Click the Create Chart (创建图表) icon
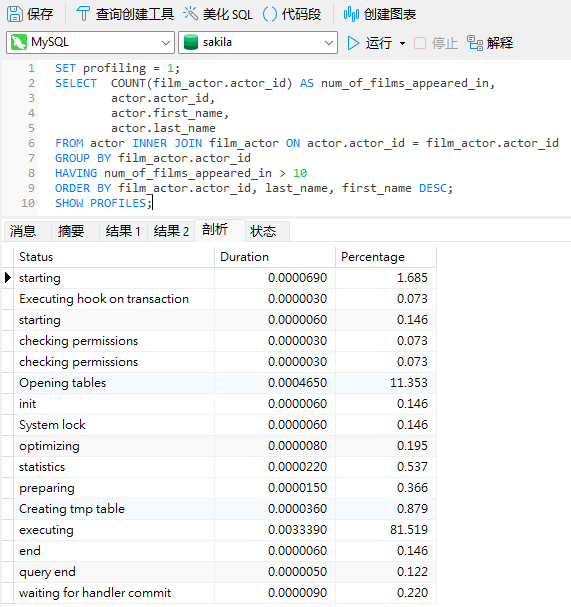571x607 pixels. (x=351, y=14)
